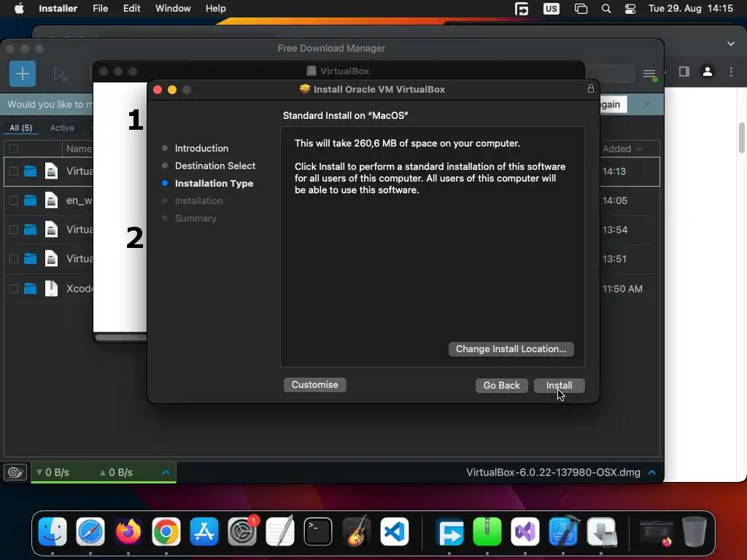Expand the speed panel chevron
The height and width of the screenshot is (560, 747).
coord(166,472)
